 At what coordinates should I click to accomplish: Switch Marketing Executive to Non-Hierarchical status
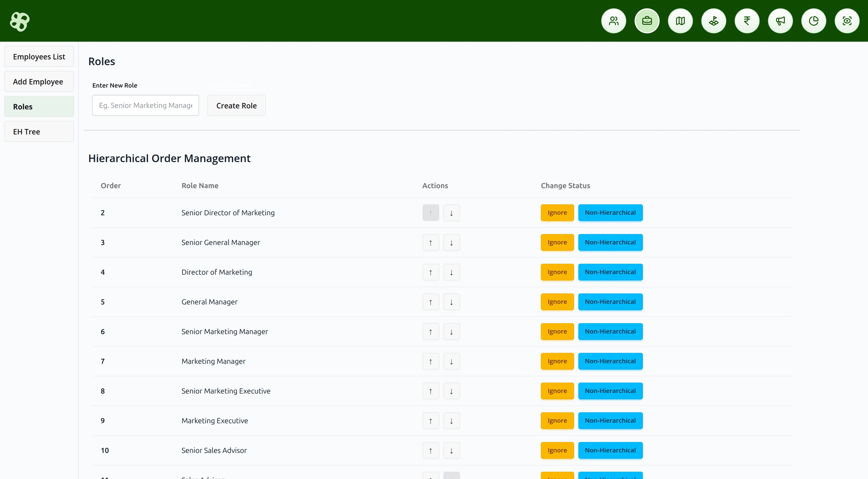[x=610, y=420]
